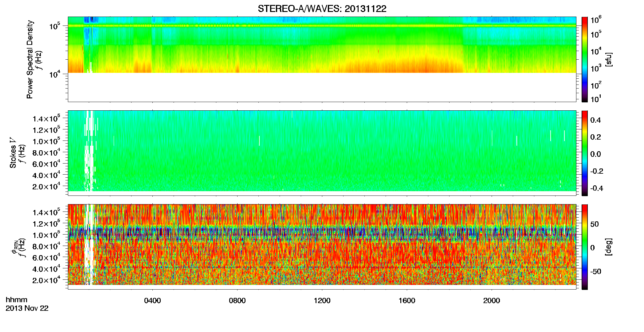The height and width of the screenshot is (332, 644).
Task: Click the Stokes V axis label
Action: pos(13,153)
